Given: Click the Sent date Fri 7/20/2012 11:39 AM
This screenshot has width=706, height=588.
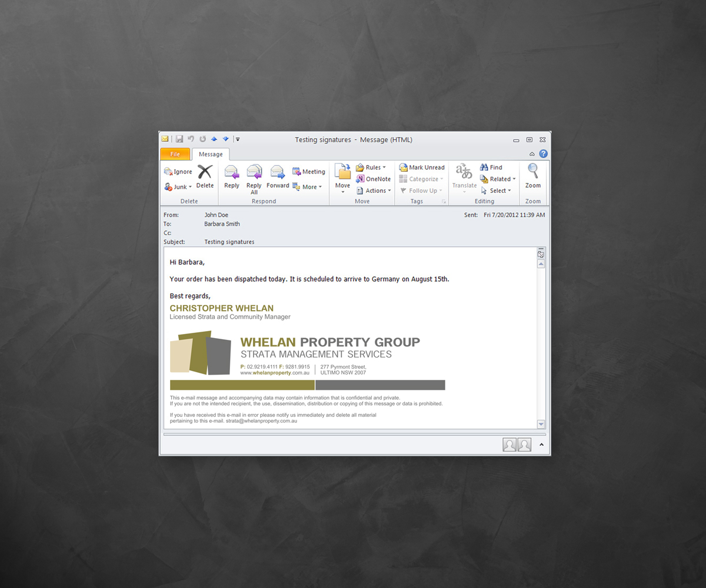Looking at the screenshot, I should click(x=514, y=215).
